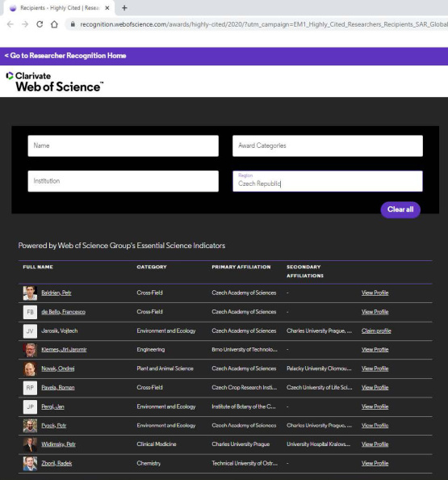The image size is (448, 480).
Task: Click the Clarivate Web of Science logo
Action: 54,82
